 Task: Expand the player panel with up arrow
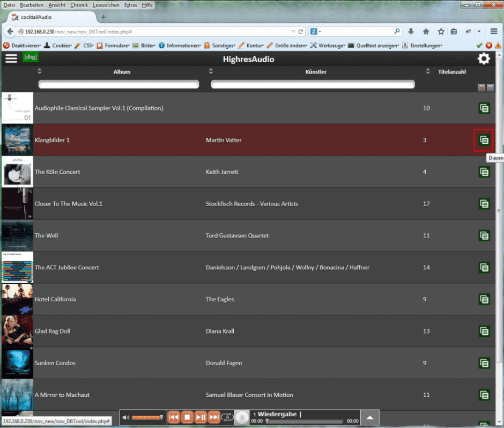tap(369, 417)
